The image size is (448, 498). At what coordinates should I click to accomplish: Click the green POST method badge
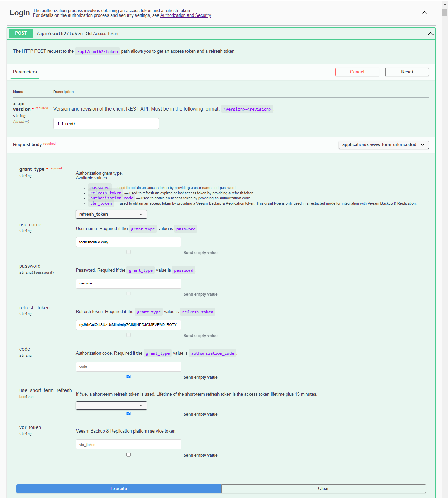(21, 33)
